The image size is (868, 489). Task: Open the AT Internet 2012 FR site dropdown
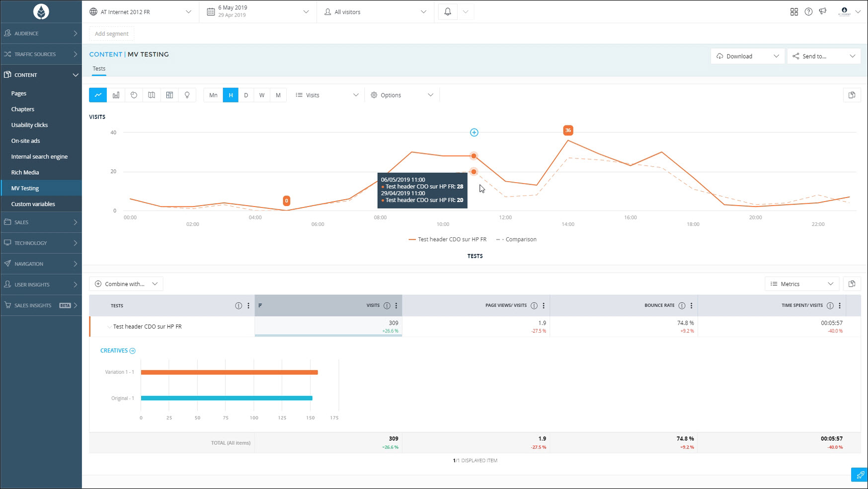pyautogui.click(x=141, y=11)
